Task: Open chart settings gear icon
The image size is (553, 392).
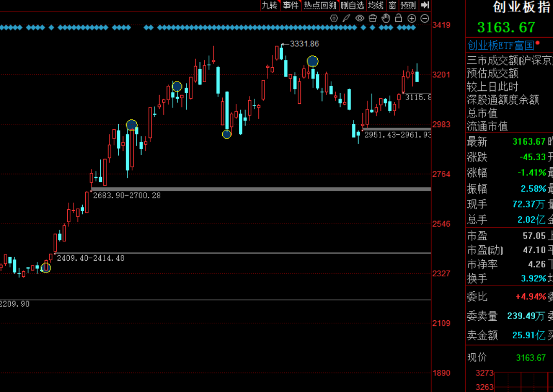Action: (334, 18)
